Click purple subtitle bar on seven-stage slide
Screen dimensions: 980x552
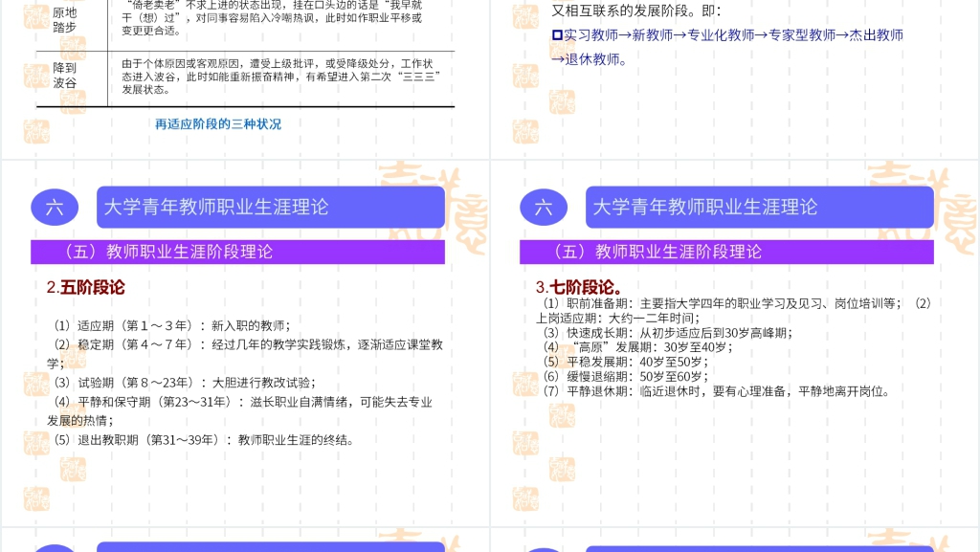pyautogui.click(x=725, y=252)
